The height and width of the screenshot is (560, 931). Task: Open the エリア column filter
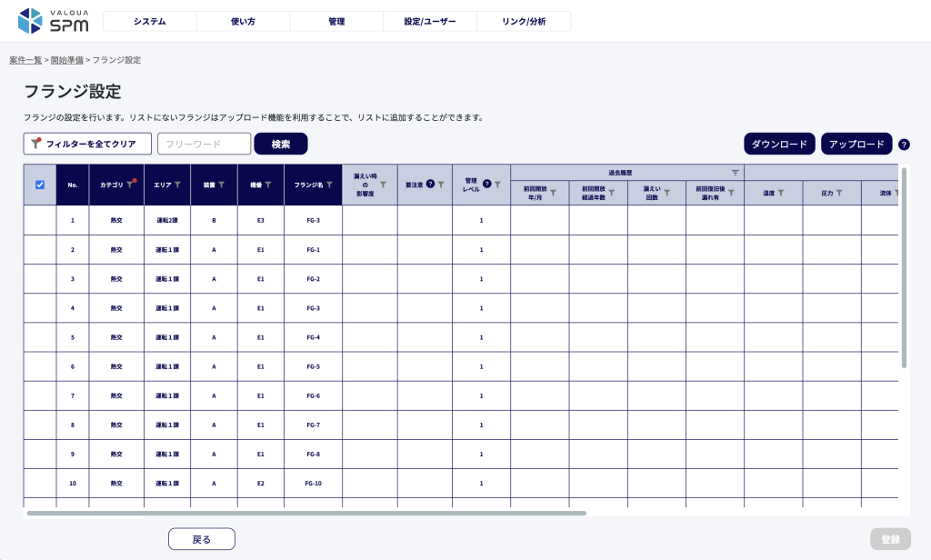[x=177, y=185]
